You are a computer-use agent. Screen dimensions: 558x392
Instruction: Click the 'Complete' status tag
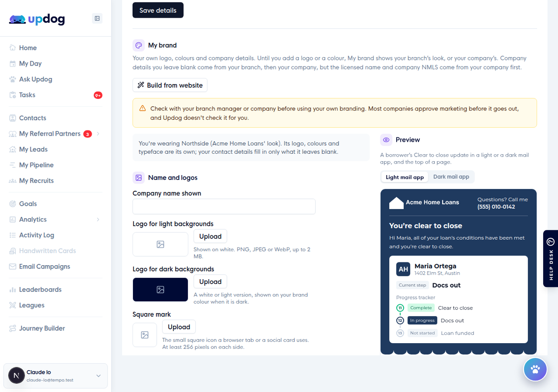[x=421, y=308]
